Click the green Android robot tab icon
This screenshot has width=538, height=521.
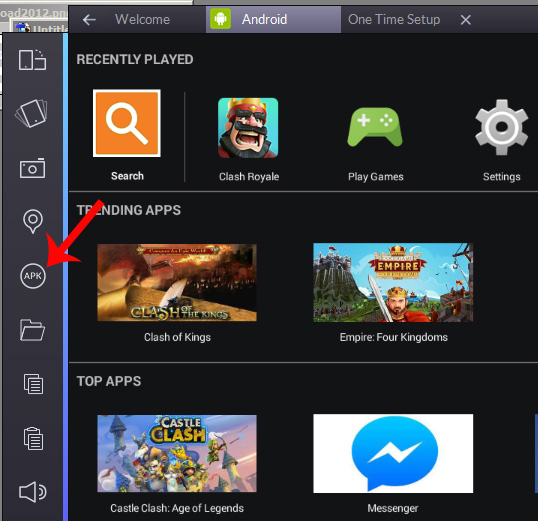point(220,19)
